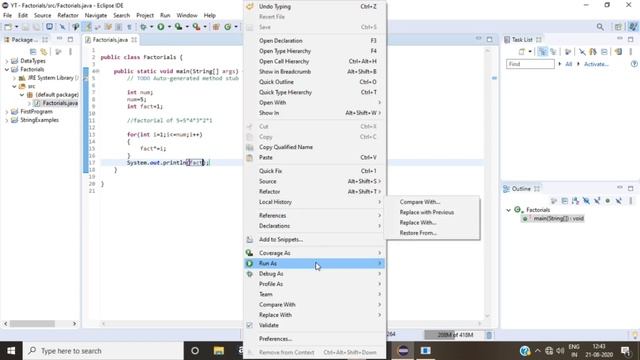Screen dimensions: 640x360
Task: Switch to the Java perspective icon
Action: tap(633, 27)
